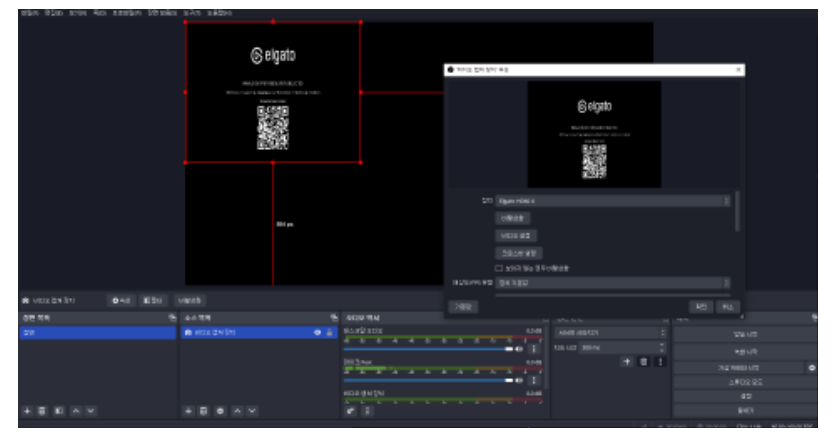Click the properties dialog vertical scrollbar
Viewport: 835px width, 437px height.
tap(738, 211)
